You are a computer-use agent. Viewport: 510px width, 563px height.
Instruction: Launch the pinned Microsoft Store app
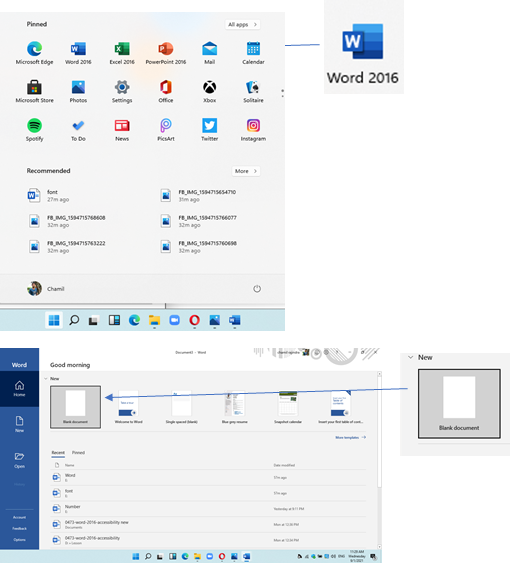point(34,91)
